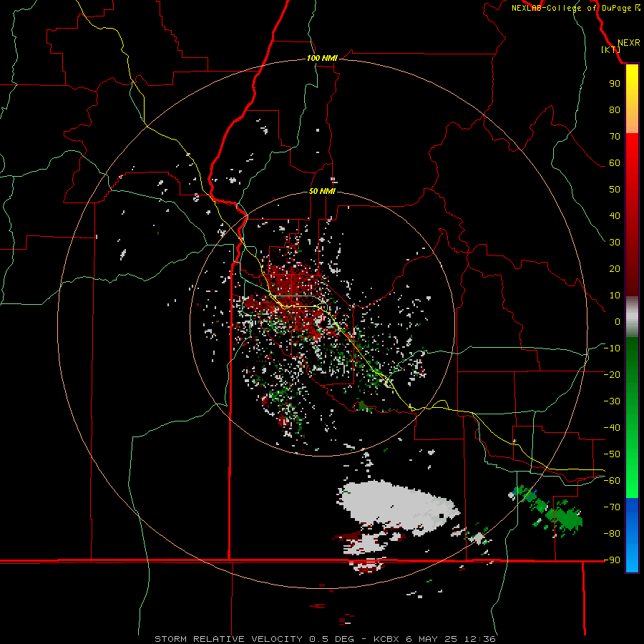Click the -20 value on velocity scale
This screenshot has height=644, width=644.
pyautogui.click(x=612, y=374)
